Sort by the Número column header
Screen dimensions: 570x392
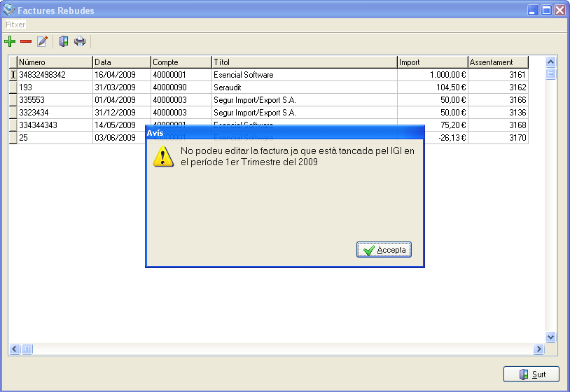(x=55, y=62)
